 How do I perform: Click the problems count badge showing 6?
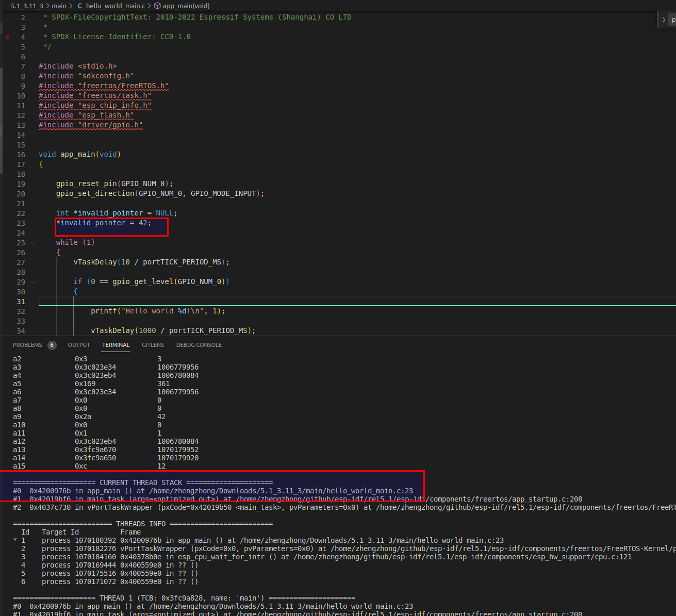[x=52, y=345]
